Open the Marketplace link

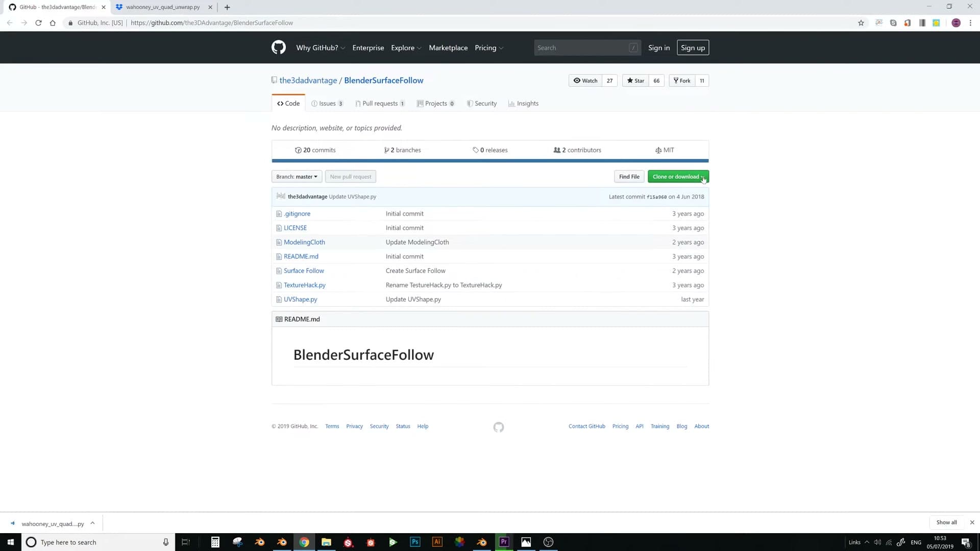pyautogui.click(x=448, y=47)
